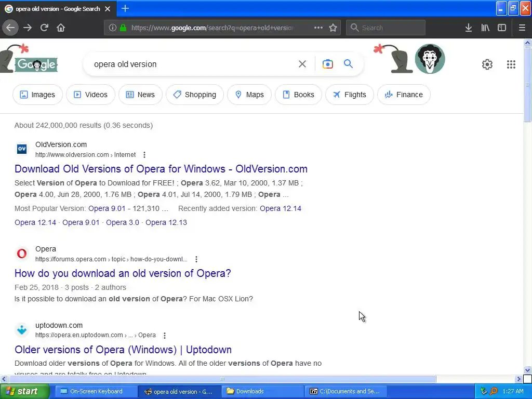Viewport: 532px width, 399px height.
Task: Click the OldVersion.com site favicon
Action: 22,149
